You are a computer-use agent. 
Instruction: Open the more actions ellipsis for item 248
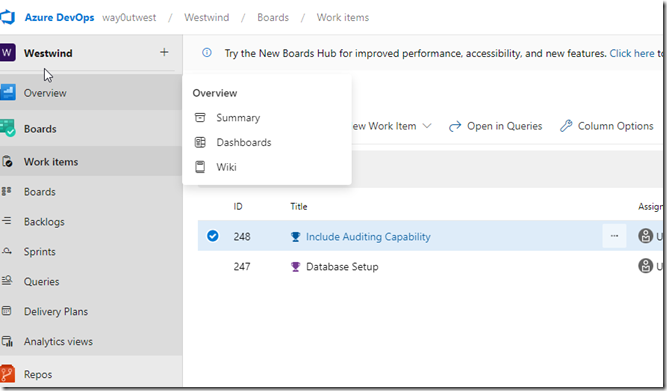pos(614,236)
